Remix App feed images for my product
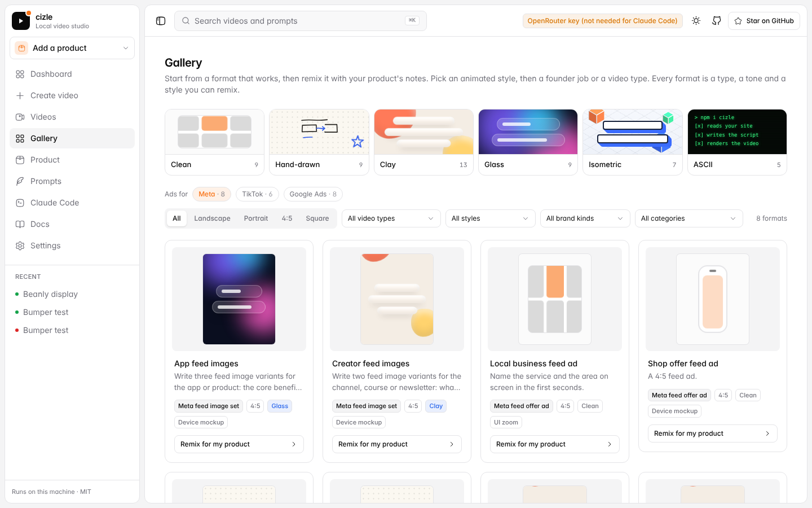The image size is (812, 508). (239, 444)
